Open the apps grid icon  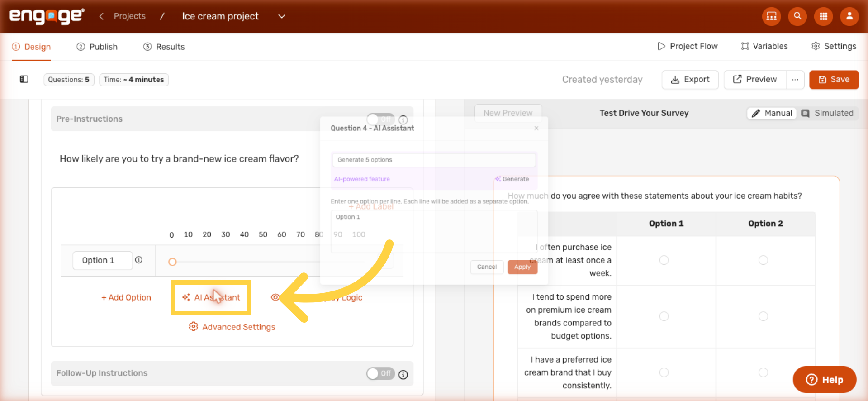tap(823, 16)
